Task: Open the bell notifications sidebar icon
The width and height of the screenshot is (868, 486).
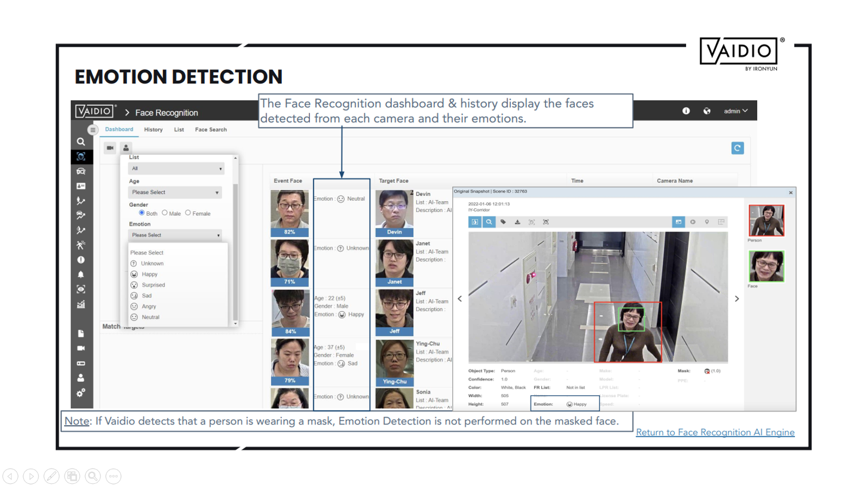Action: (81, 274)
